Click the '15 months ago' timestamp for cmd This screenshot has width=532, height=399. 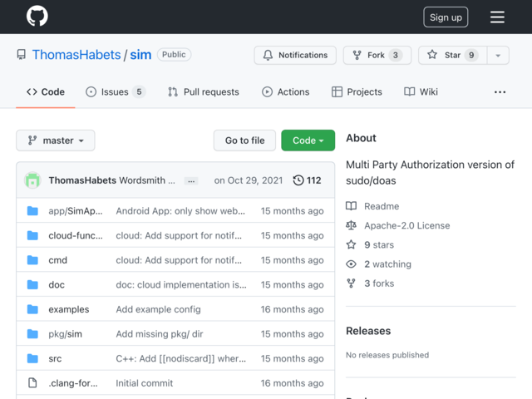point(292,260)
